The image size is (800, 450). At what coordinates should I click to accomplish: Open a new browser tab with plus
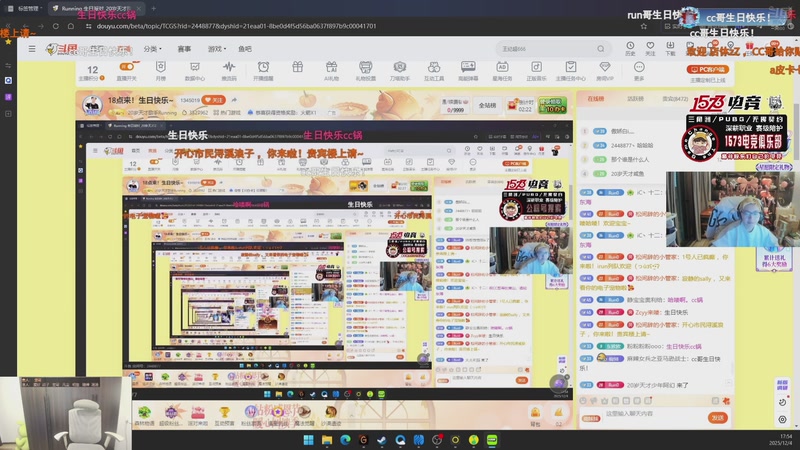pos(154,8)
